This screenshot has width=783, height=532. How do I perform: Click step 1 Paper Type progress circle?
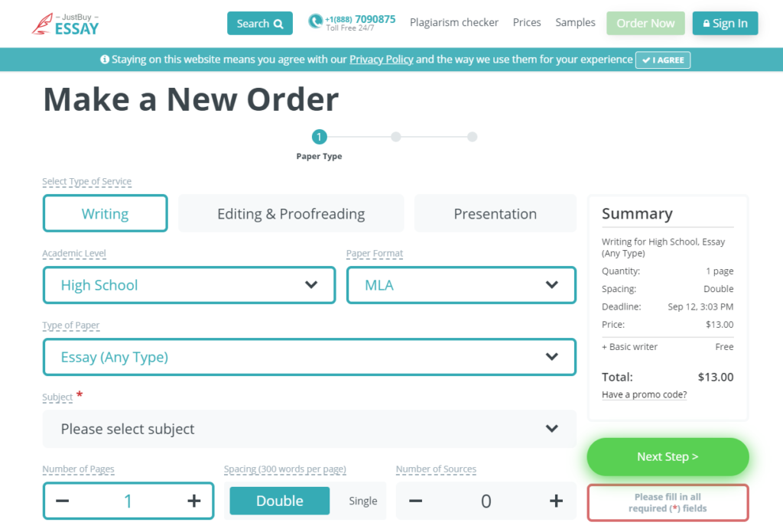tap(319, 137)
